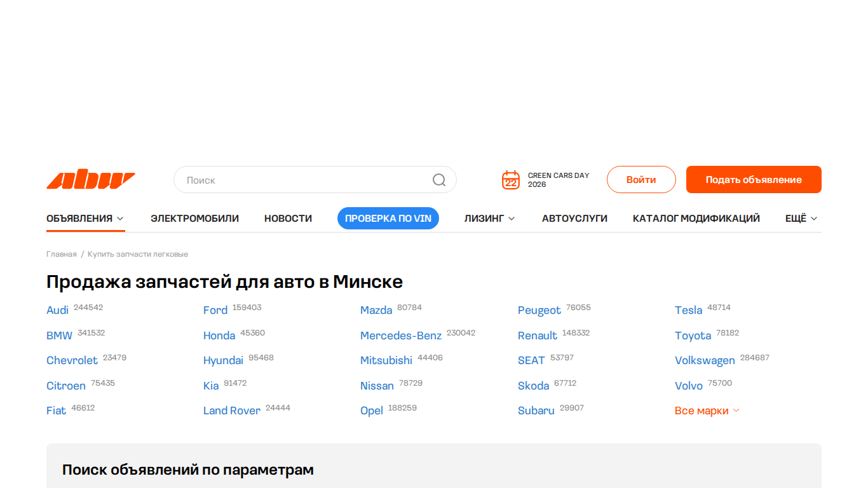
Task: Click heading Продажа запчастей для авто в Минске
Action: tap(224, 281)
